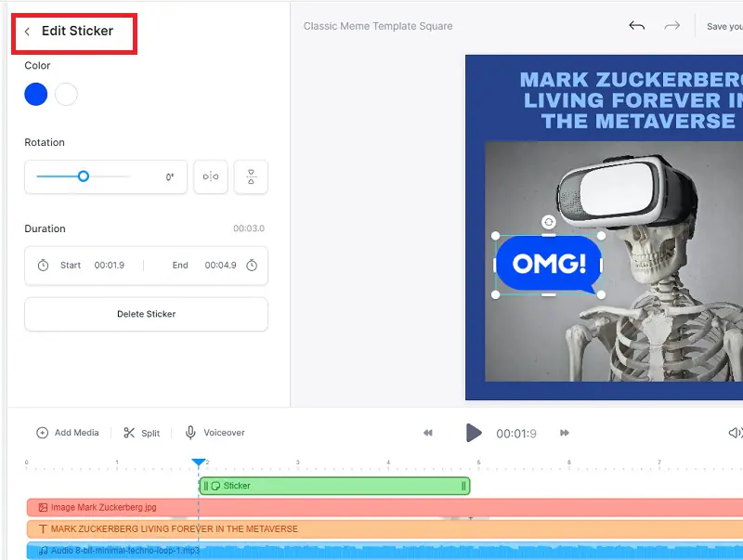Click the sticker's top-right resize handle
The width and height of the screenshot is (743, 560).
tap(601, 236)
